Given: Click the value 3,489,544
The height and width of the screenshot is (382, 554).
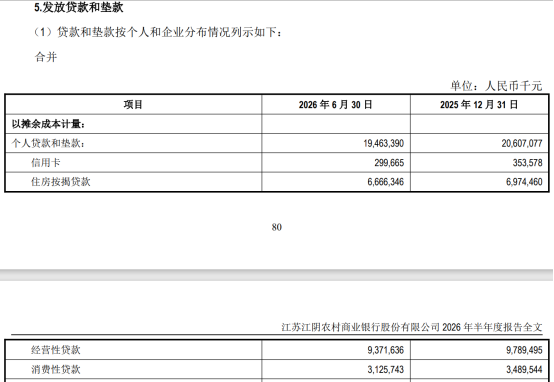Looking at the screenshot, I should (x=524, y=369).
